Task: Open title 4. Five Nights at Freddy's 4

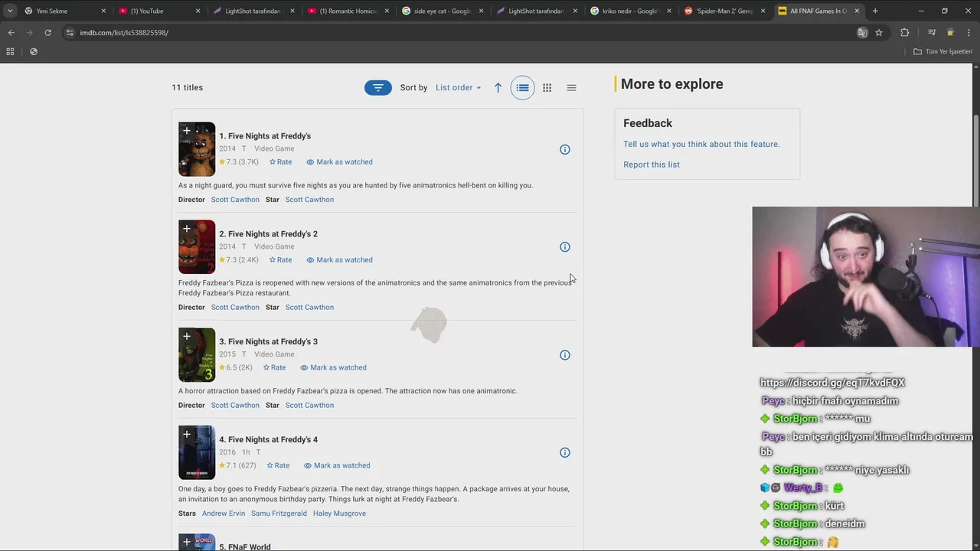Action: (268, 439)
